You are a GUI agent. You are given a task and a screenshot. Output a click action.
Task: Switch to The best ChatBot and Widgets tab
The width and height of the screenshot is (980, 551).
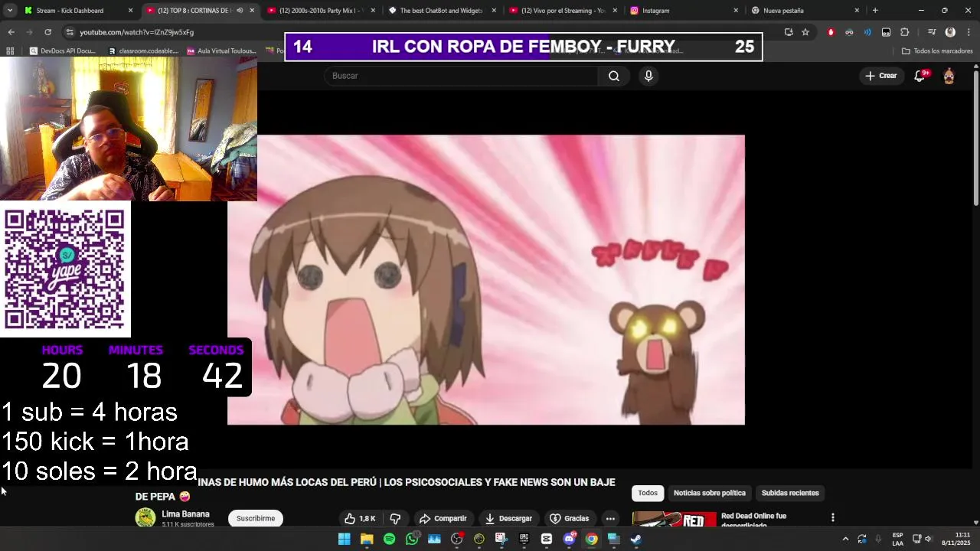(443, 11)
